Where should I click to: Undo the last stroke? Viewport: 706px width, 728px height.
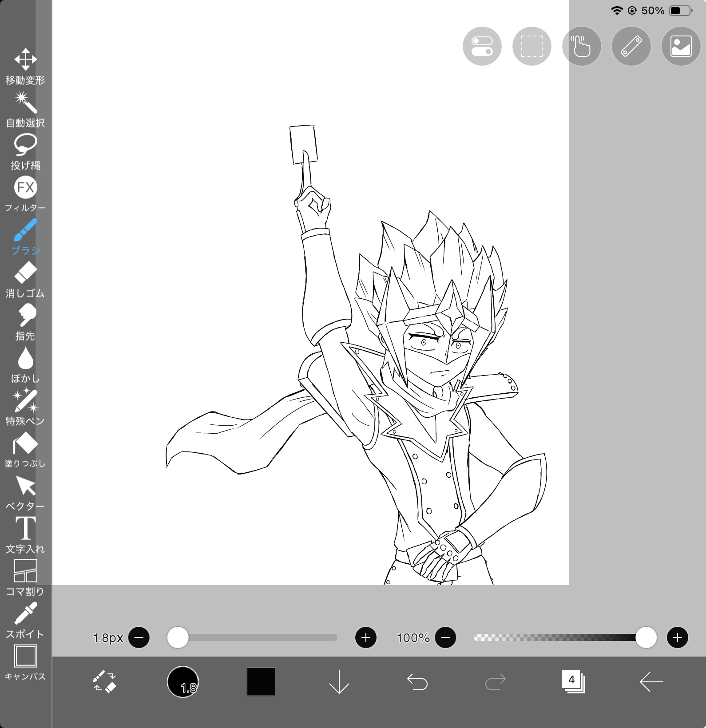417,682
